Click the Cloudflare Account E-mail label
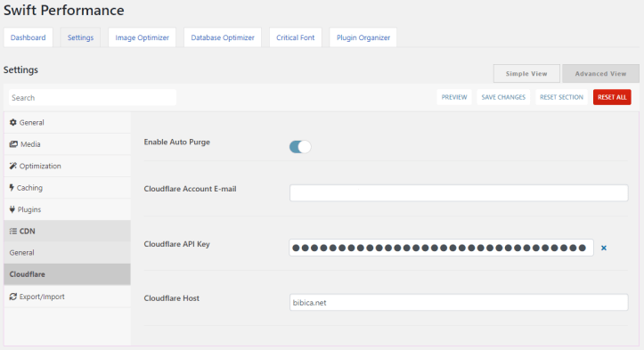 pyautogui.click(x=190, y=189)
